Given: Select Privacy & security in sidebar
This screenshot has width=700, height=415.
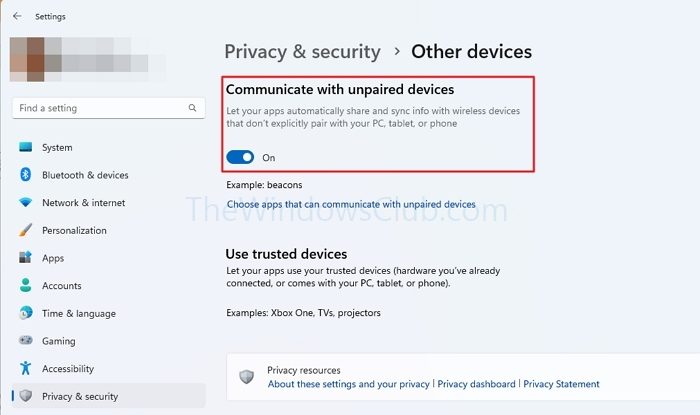Looking at the screenshot, I should 79,396.
